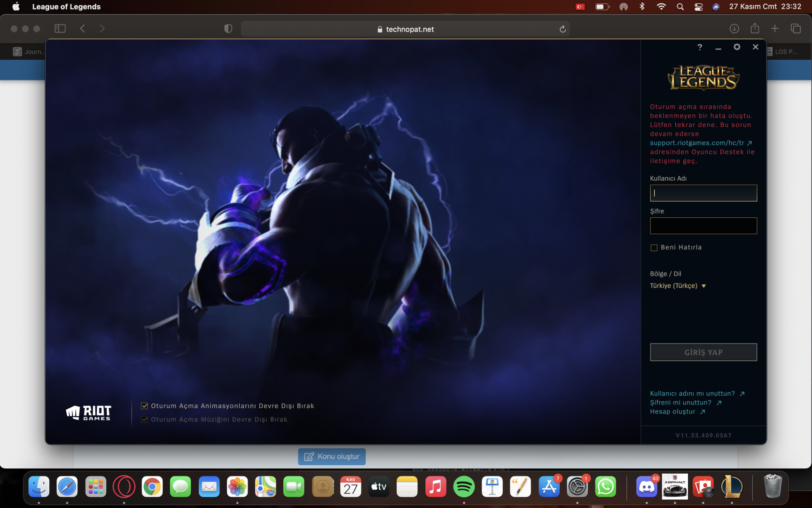Viewport: 812px width, 508px height.
Task: Launch Opera from the Dock
Action: (124, 487)
